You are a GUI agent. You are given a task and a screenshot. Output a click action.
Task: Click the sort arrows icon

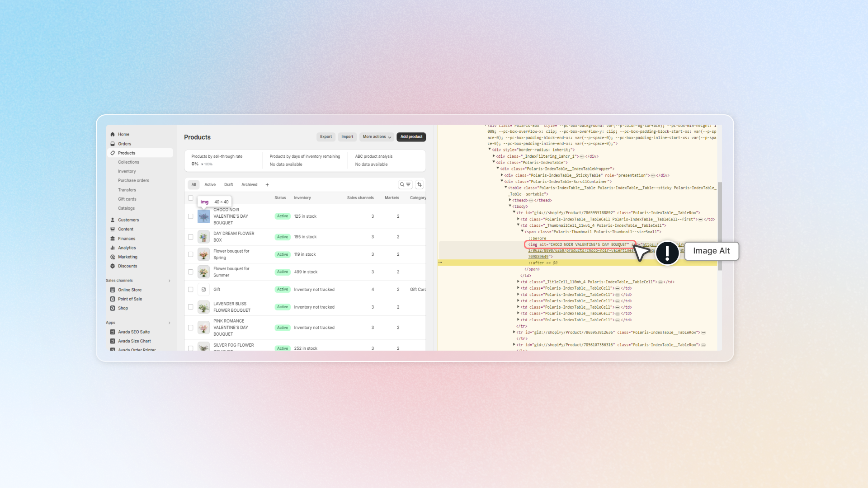click(419, 184)
